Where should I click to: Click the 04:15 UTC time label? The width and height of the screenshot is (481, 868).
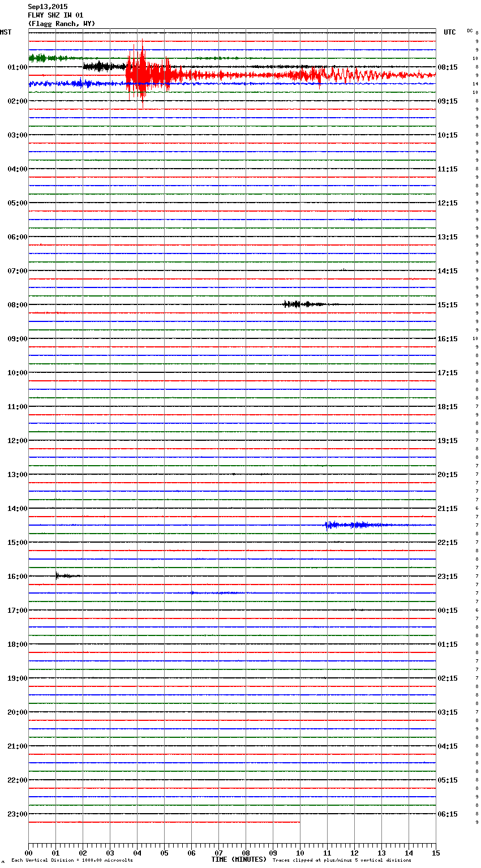(448, 746)
